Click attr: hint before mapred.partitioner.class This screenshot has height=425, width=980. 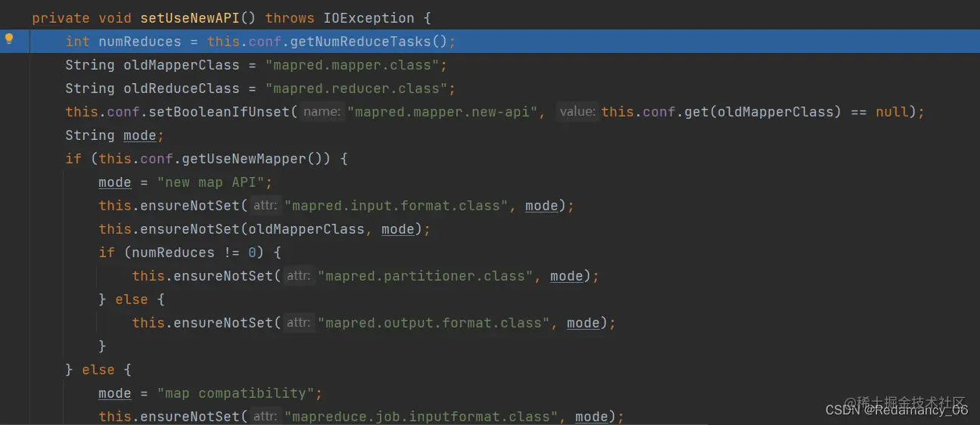(299, 276)
